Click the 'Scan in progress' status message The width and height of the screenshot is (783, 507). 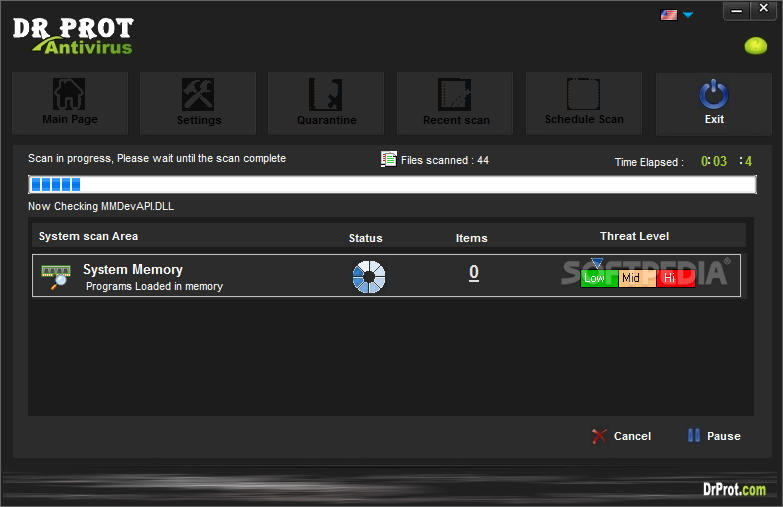(x=157, y=158)
